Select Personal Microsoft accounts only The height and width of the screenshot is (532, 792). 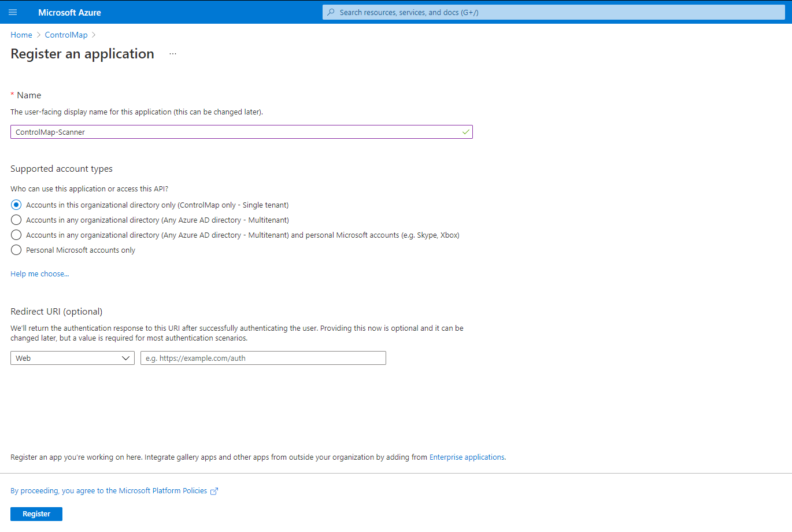click(16, 250)
